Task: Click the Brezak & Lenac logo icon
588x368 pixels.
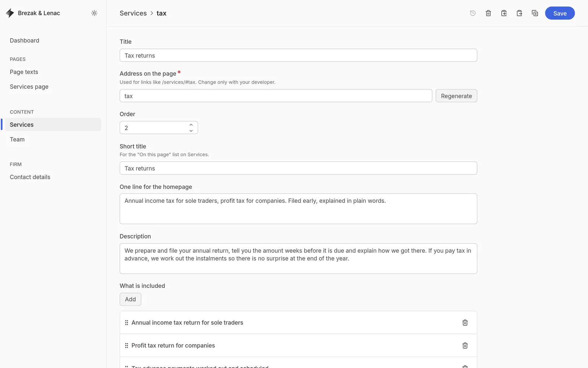Action: click(10, 13)
